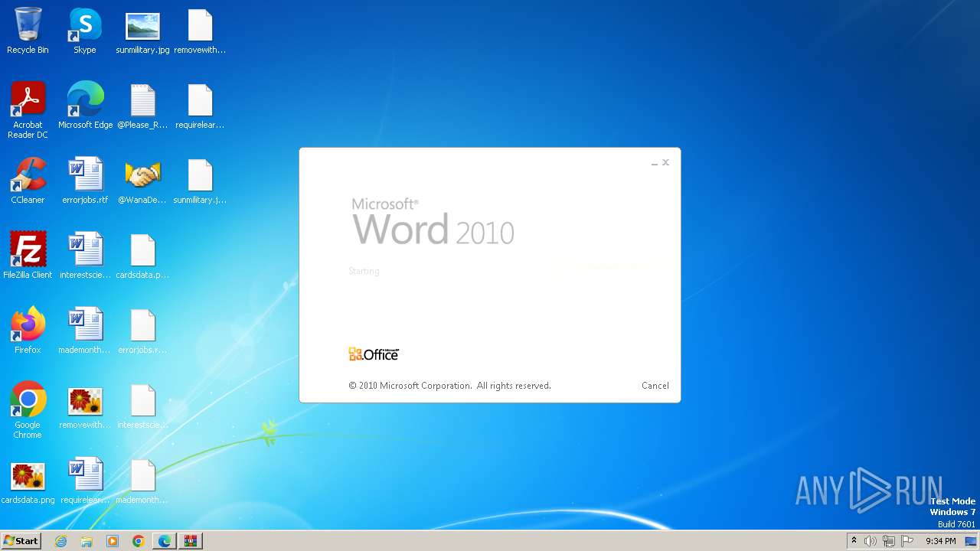The height and width of the screenshot is (551, 980).
Task: Open the Start menu
Action: 21,541
